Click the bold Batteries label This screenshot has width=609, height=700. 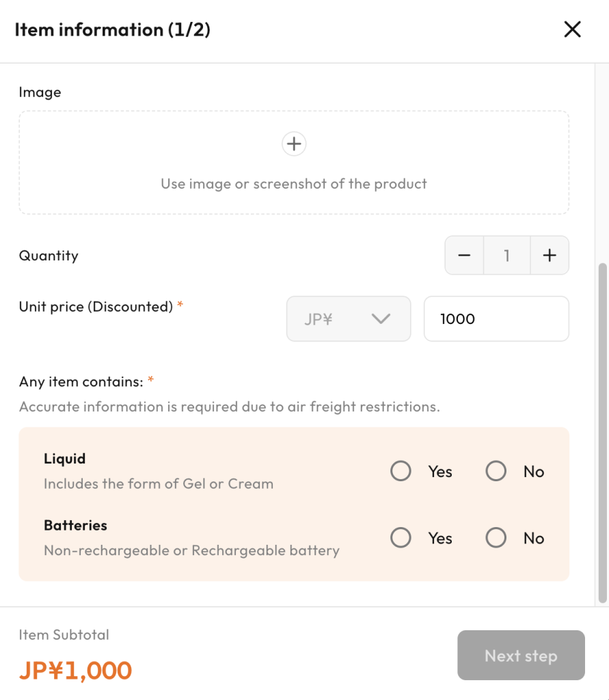click(x=75, y=526)
